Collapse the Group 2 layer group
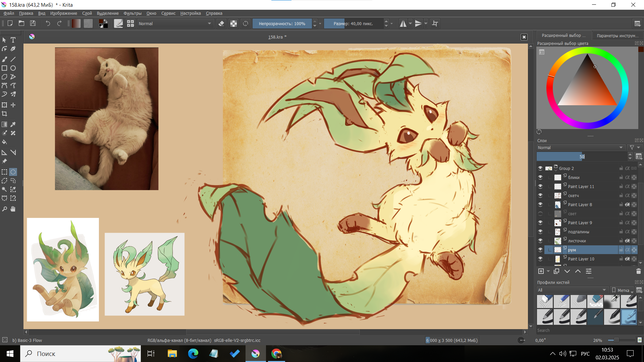This screenshot has height=362, width=644. [555, 170]
